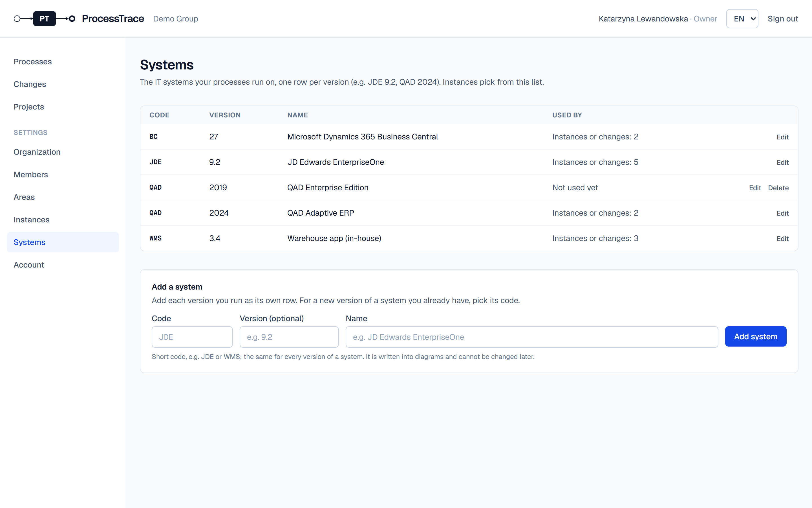Screen dimensions: 812x508
Task: Delete the QAD 2019 system
Action: pyautogui.click(x=778, y=188)
